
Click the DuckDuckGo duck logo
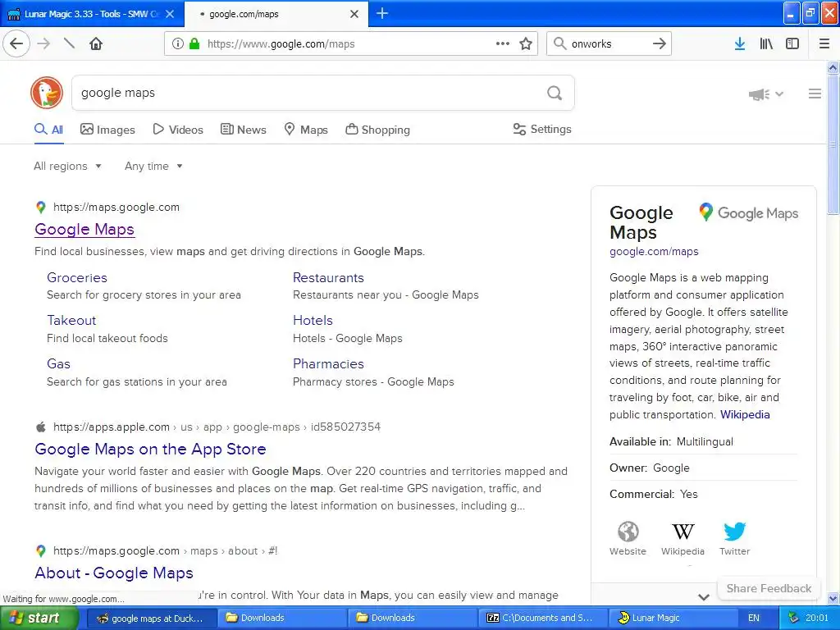[x=47, y=93]
